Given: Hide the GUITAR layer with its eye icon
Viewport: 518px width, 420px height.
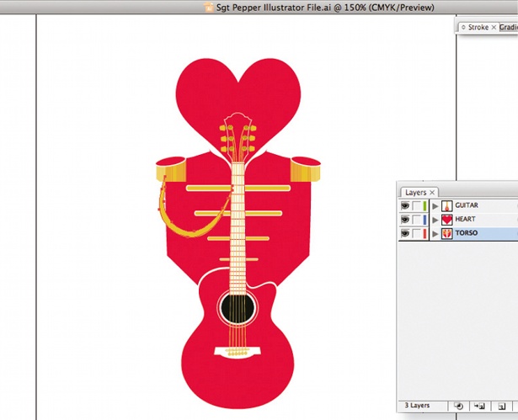Looking at the screenshot, I should pyautogui.click(x=404, y=206).
